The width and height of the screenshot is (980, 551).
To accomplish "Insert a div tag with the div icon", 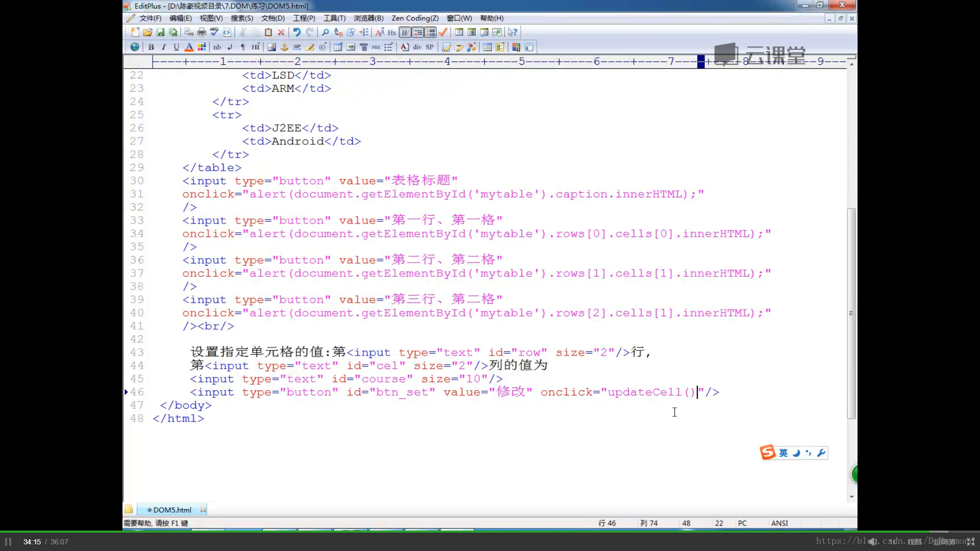I will point(417,47).
